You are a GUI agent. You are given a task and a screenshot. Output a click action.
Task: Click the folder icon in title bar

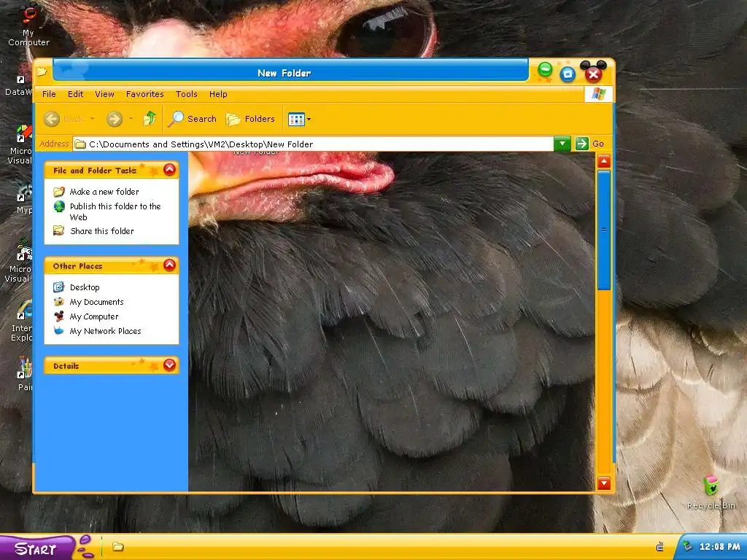(x=42, y=72)
